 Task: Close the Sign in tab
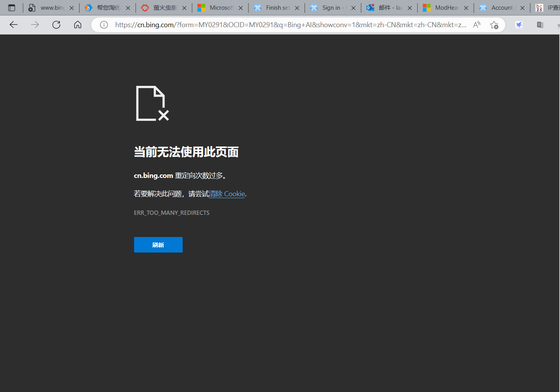click(353, 8)
